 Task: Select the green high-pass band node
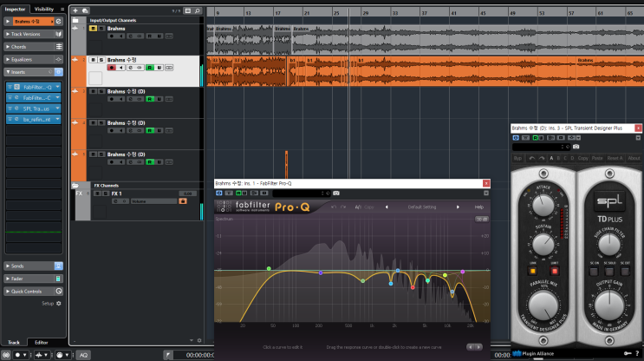click(269, 268)
